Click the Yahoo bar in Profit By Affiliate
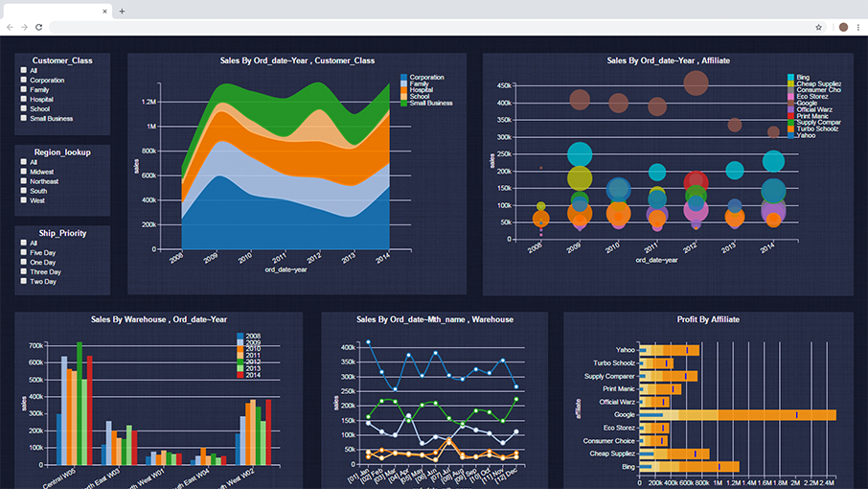This screenshot has width=868, height=489. (670, 350)
